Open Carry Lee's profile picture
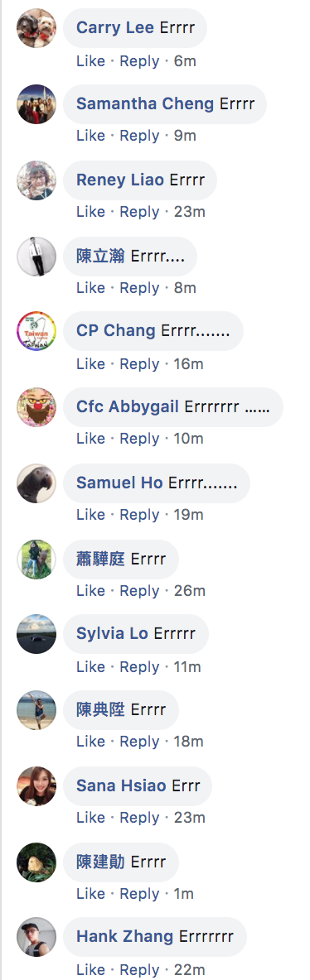Viewport: 310px width, 980px height. coord(36,28)
